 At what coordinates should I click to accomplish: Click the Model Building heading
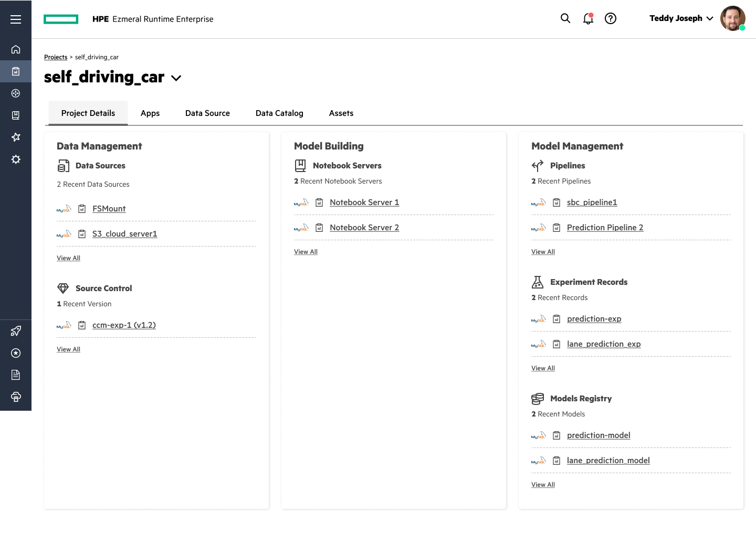click(x=329, y=146)
